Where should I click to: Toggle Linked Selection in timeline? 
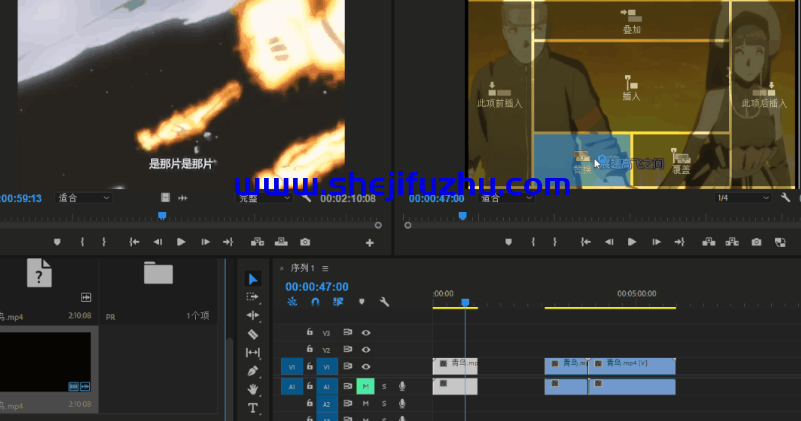(338, 302)
